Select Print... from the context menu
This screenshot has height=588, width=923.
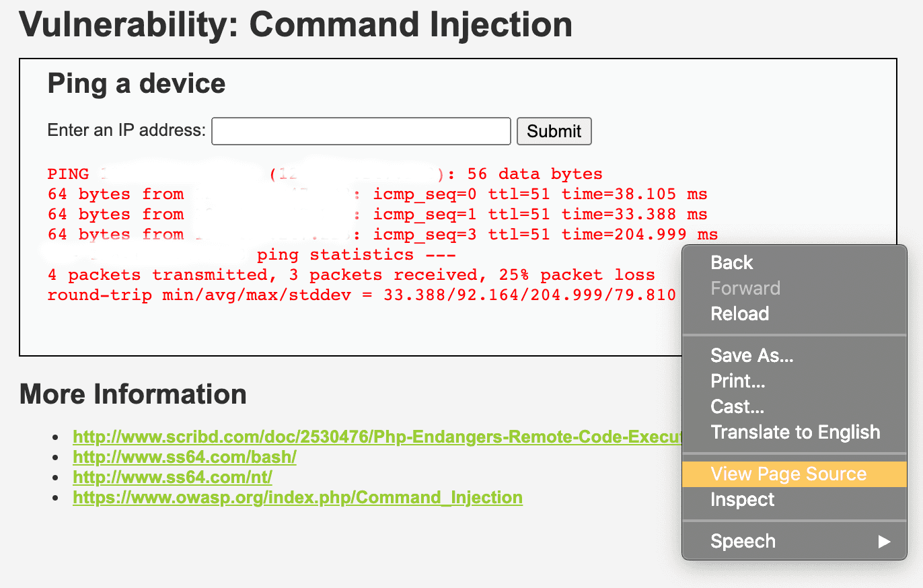[x=737, y=381]
